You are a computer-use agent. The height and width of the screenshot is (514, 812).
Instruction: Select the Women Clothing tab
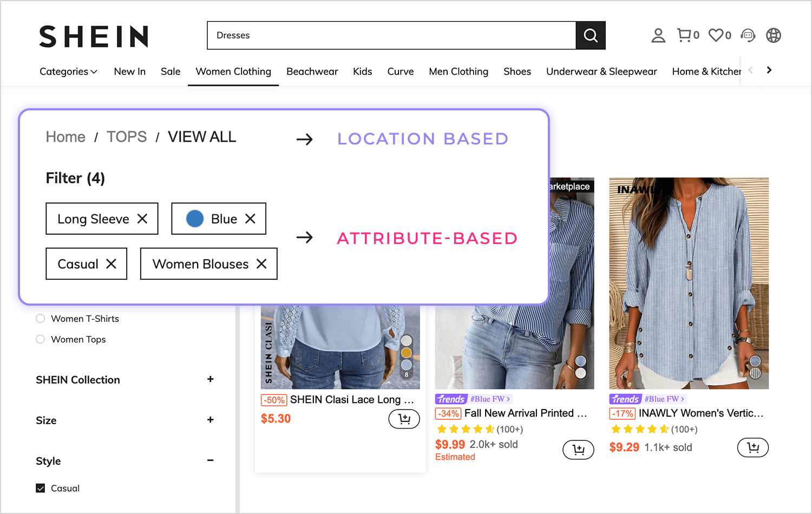[x=233, y=71]
